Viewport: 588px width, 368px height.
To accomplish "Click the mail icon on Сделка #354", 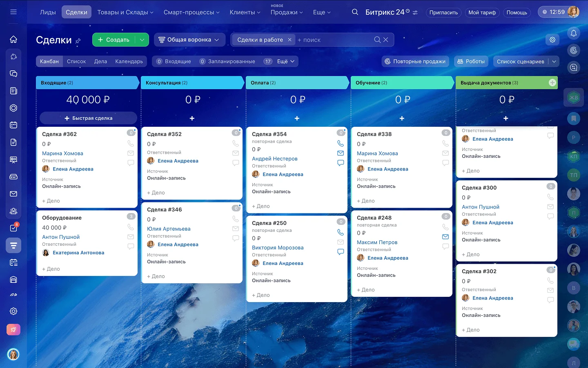I will tap(341, 153).
